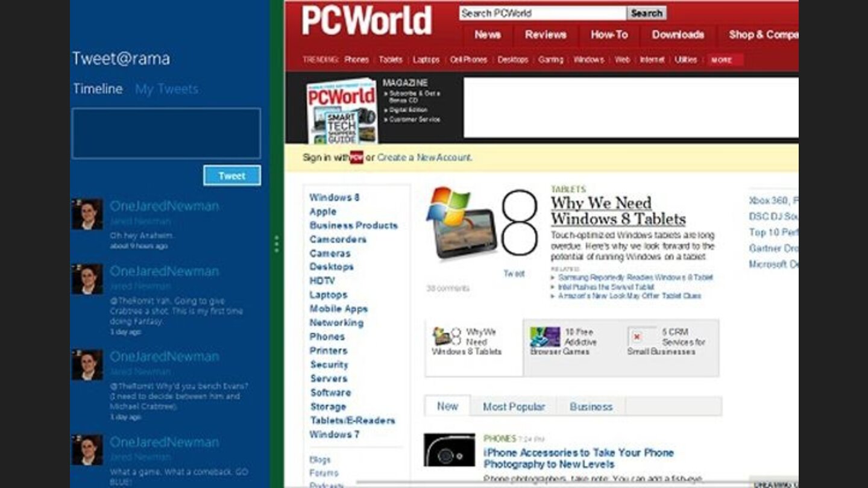Open the Reviews menu in navigation bar

tap(545, 35)
